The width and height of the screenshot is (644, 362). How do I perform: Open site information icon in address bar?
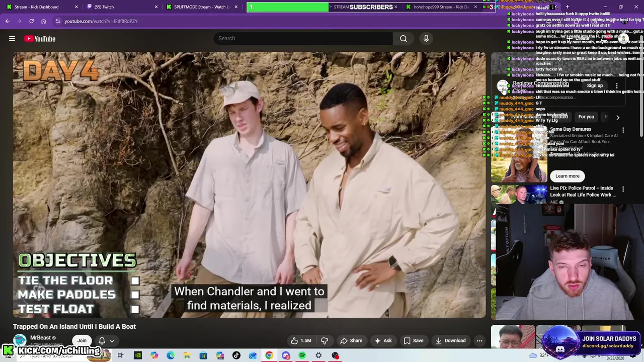coord(58,21)
